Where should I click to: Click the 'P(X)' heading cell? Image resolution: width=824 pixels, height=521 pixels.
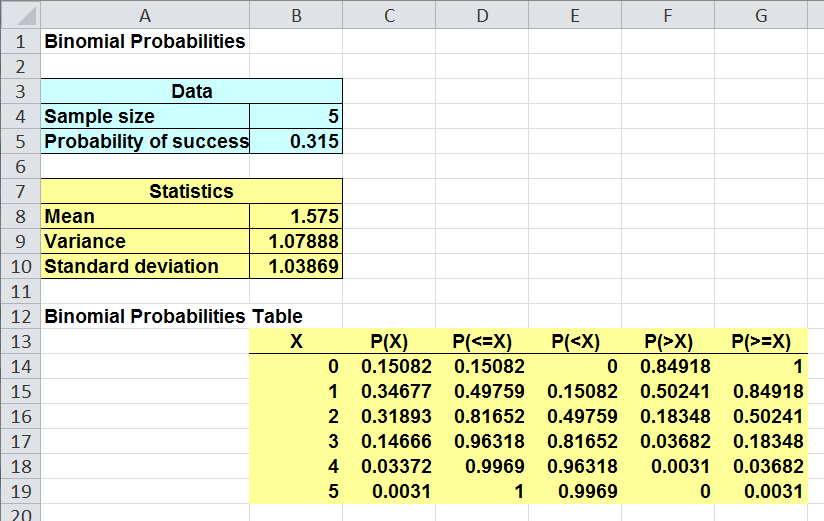pyautogui.click(x=389, y=341)
